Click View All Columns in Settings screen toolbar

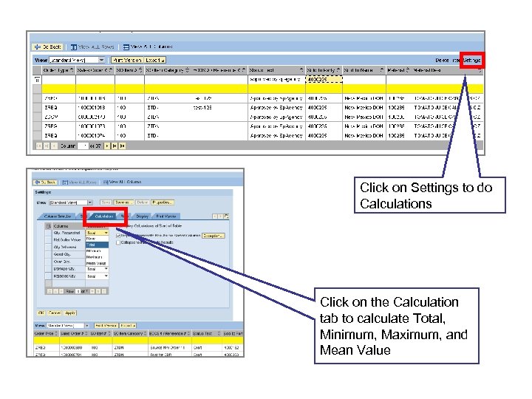click(122, 182)
